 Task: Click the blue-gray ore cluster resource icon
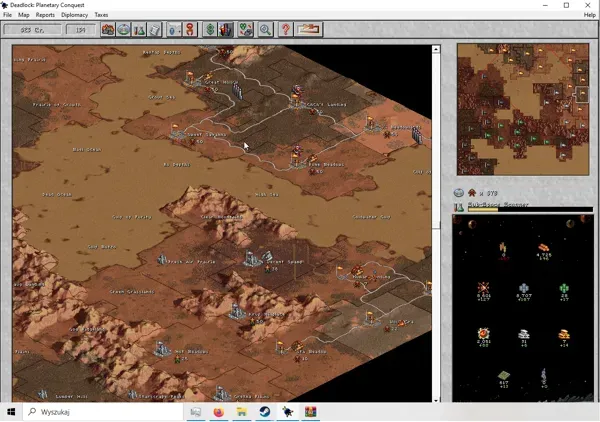point(523,288)
